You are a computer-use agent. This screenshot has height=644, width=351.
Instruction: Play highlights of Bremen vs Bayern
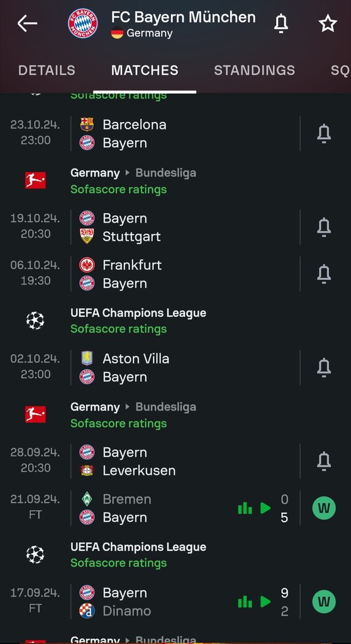coord(265,508)
